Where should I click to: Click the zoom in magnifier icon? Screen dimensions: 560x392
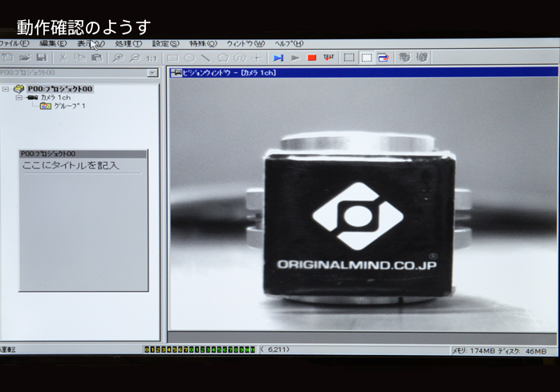click(118, 58)
